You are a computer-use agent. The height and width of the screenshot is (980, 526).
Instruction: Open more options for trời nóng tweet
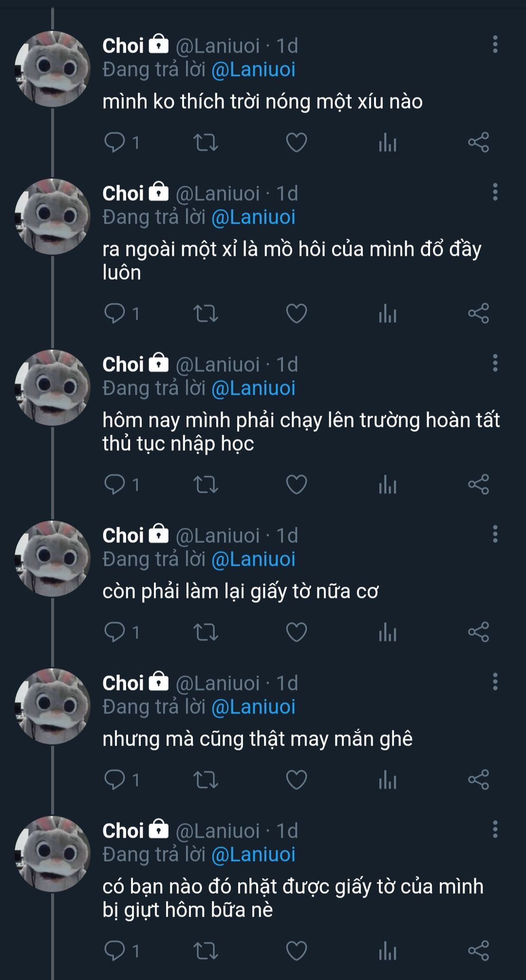coord(495,45)
